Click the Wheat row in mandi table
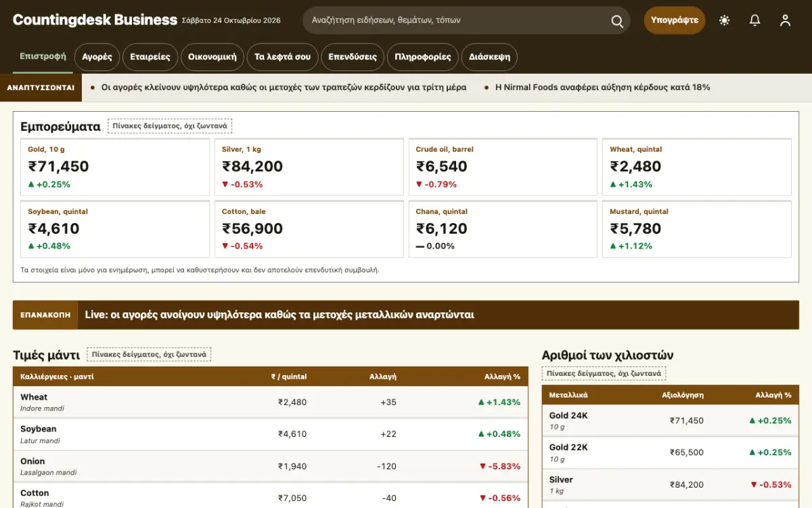This screenshot has height=508, width=812. 271,402
